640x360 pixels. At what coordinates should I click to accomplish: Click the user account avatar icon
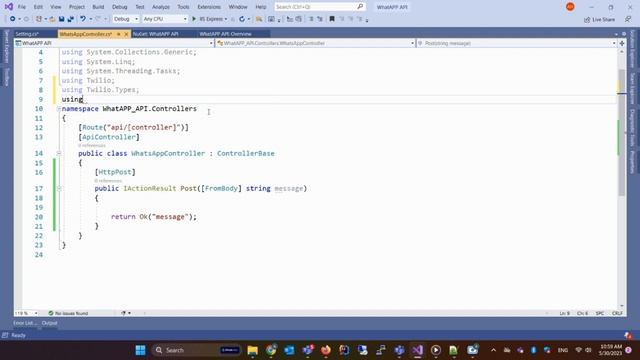pos(570,7)
